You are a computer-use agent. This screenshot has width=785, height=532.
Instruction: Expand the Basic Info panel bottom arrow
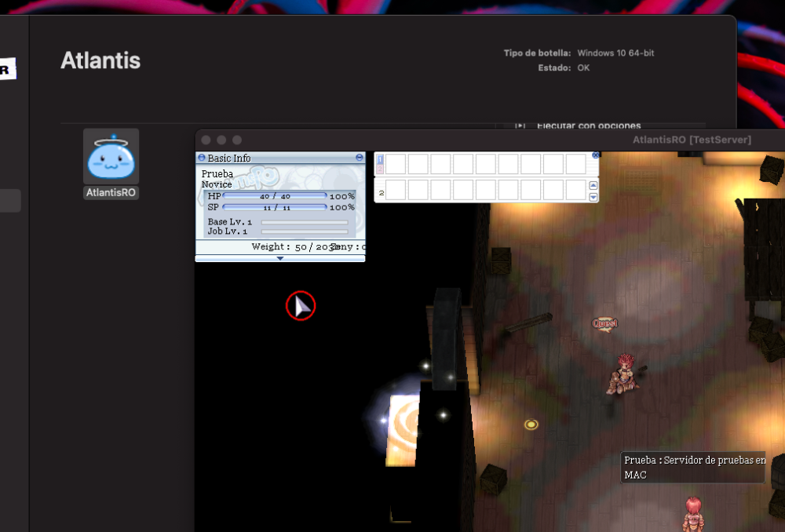coord(280,258)
